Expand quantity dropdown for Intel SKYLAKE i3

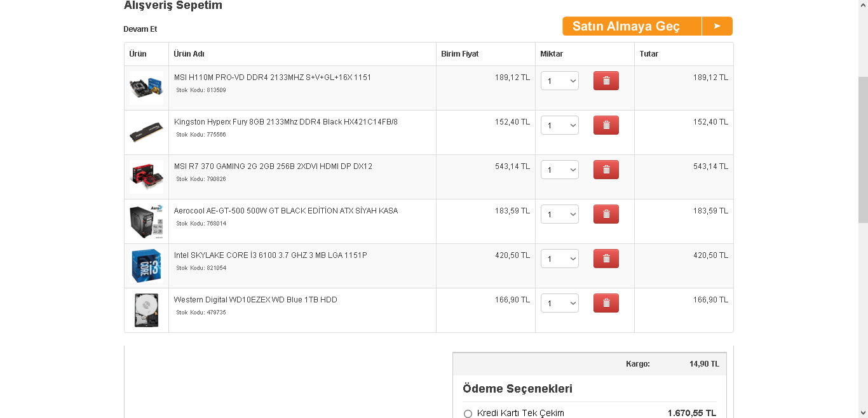point(560,259)
